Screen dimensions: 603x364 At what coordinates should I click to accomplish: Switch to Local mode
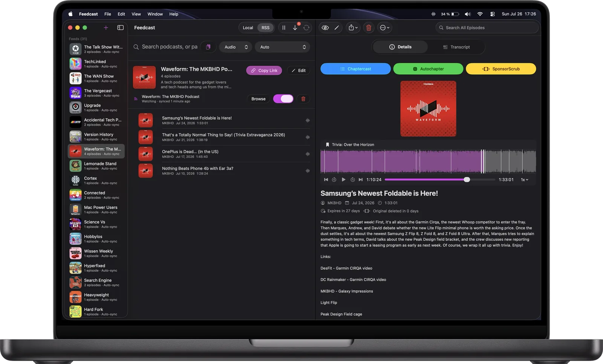(248, 28)
